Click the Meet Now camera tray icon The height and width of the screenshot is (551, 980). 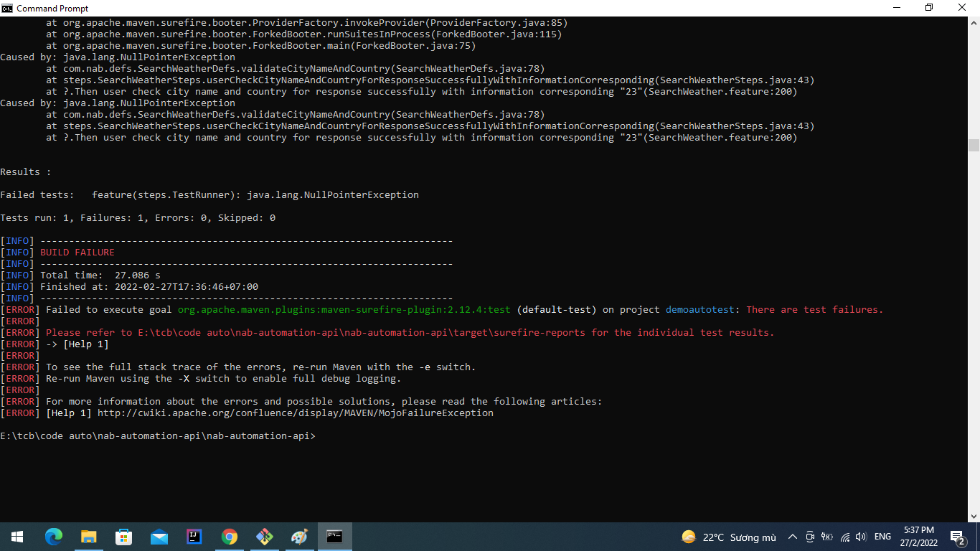(810, 537)
